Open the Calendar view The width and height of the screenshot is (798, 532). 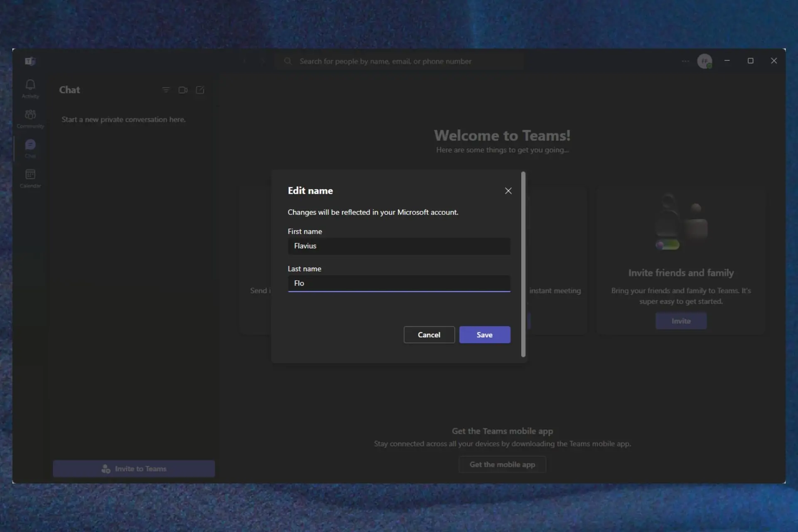[x=30, y=177]
